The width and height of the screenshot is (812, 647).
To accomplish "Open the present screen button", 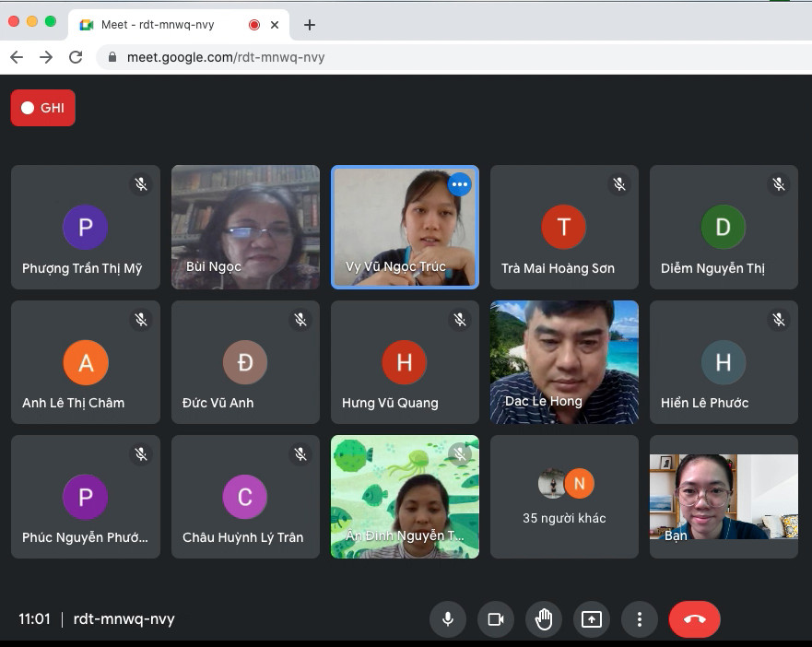I will click(x=592, y=619).
